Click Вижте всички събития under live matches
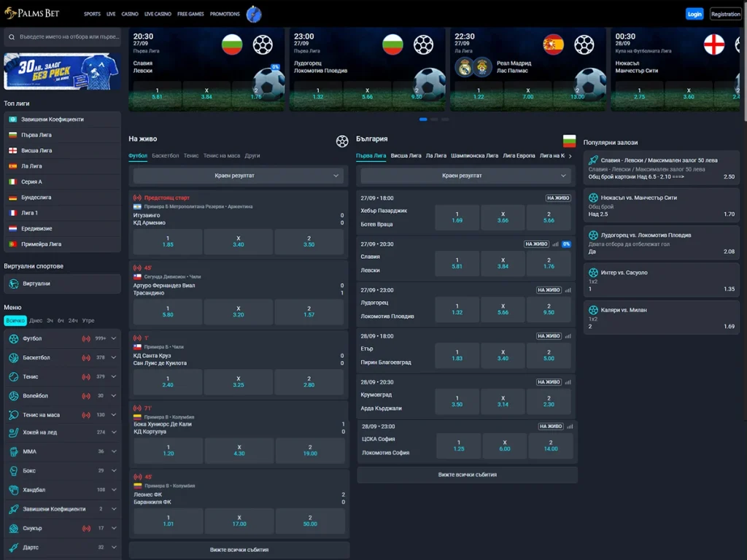747x560 pixels. click(x=239, y=550)
